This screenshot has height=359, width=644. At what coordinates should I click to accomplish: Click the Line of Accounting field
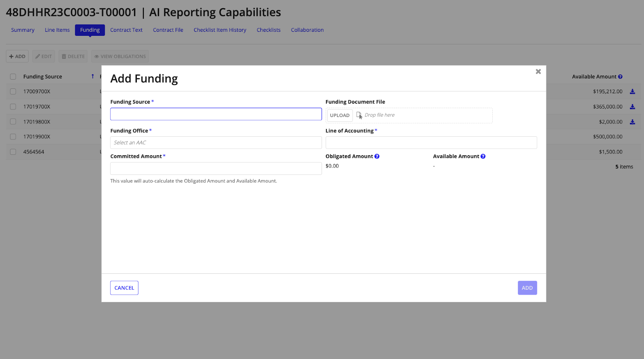coord(431,143)
